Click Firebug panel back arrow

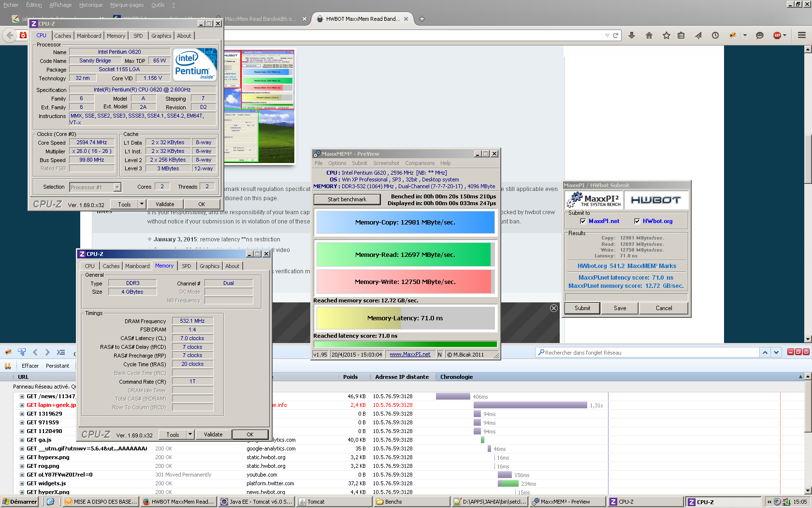pyautogui.click(x=35, y=352)
